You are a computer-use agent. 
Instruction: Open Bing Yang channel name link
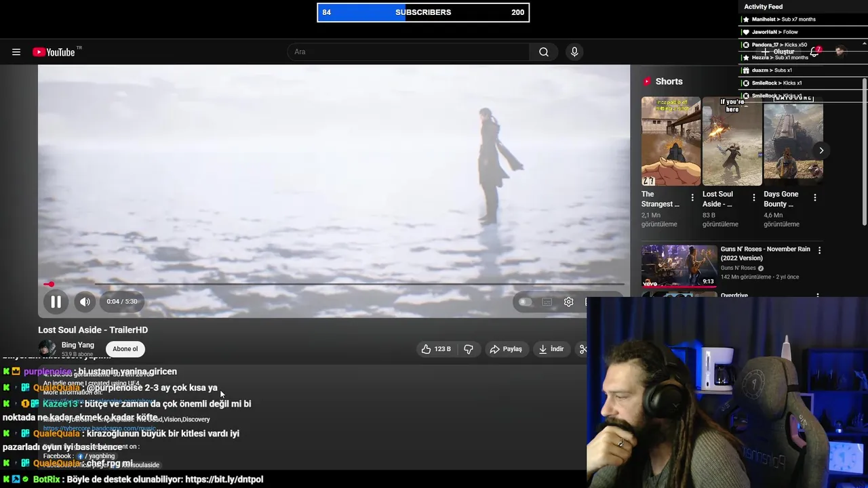[x=78, y=345]
